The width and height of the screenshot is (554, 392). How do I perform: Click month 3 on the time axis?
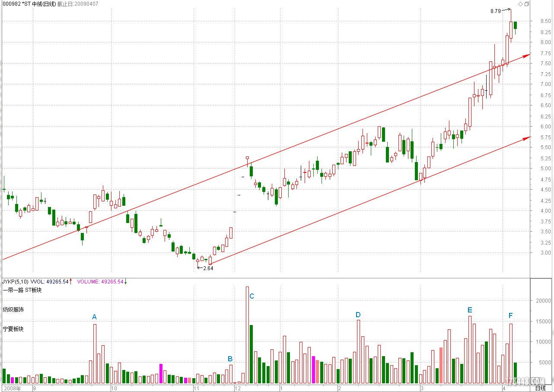(x=422, y=388)
